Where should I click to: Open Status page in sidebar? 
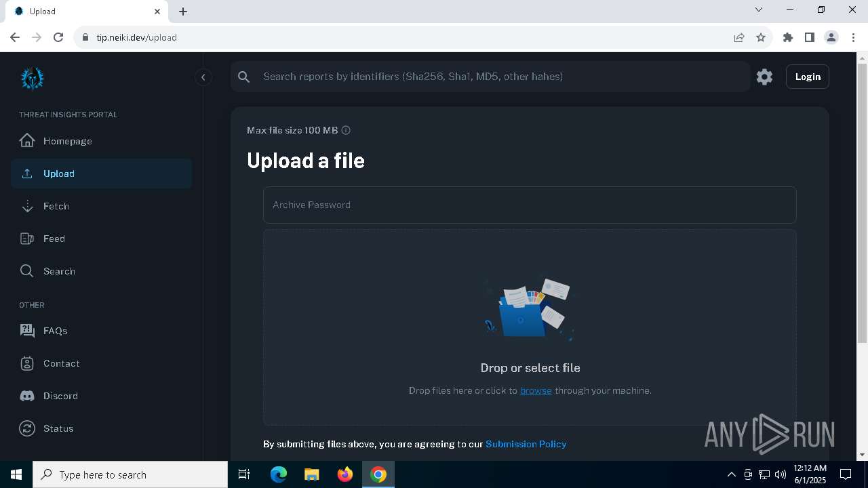click(x=101, y=428)
